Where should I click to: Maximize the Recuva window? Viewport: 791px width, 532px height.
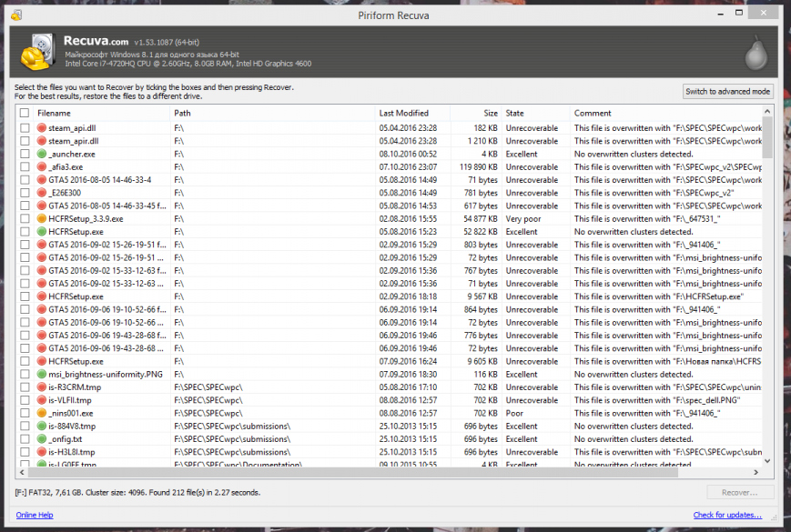tap(739, 13)
